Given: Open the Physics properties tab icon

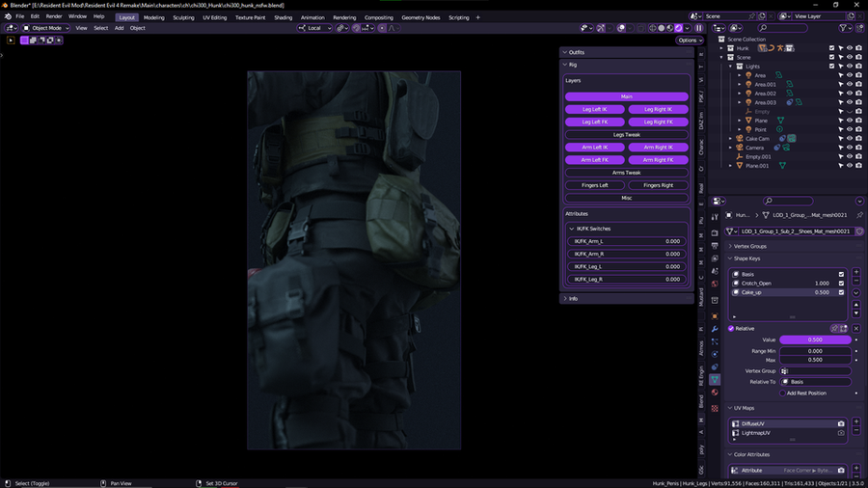Looking at the screenshot, I should [715, 354].
